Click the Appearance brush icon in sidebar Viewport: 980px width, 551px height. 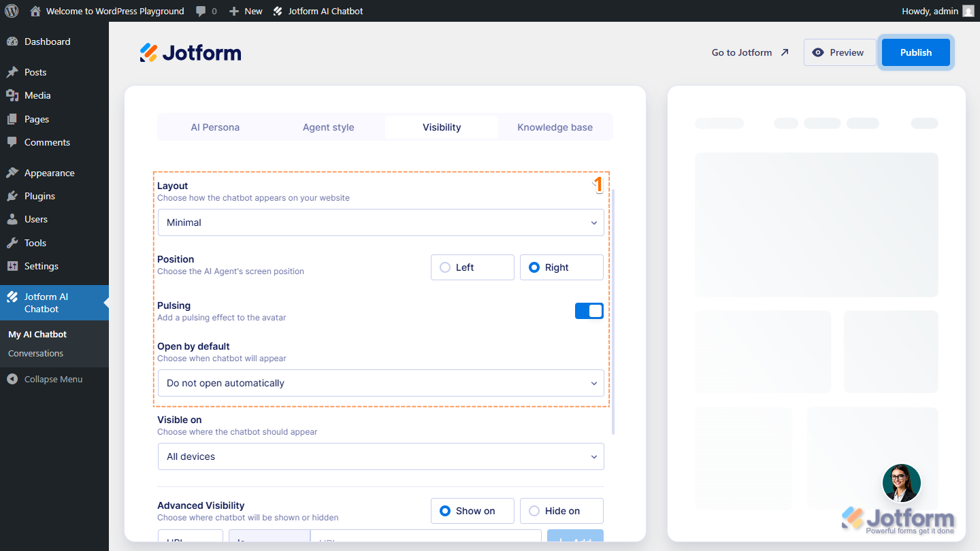click(x=12, y=173)
